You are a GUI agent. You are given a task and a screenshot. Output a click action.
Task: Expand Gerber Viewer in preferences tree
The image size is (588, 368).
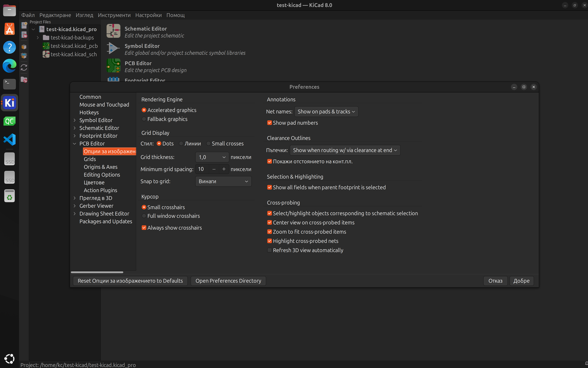(x=75, y=206)
